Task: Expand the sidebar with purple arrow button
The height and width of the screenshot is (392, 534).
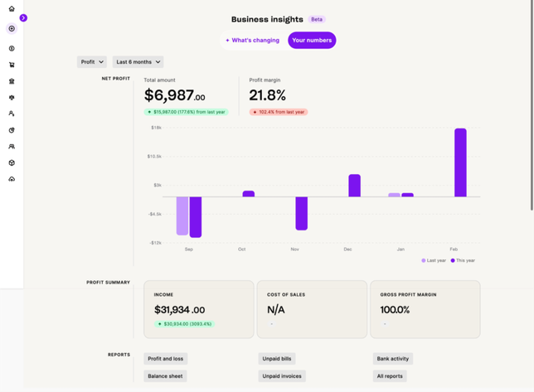Action: [x=23, y=17]
